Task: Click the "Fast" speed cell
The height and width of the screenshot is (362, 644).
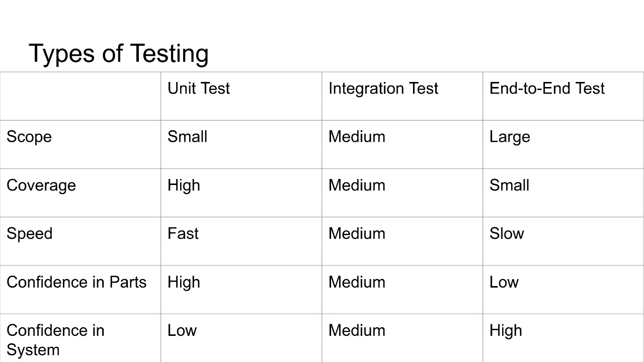Action: tap(183, 234)
